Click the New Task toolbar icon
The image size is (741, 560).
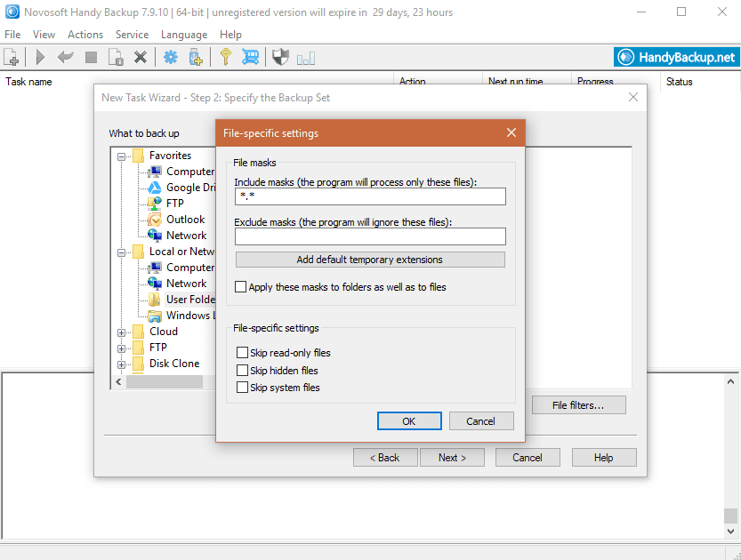[x=12, y=58]
